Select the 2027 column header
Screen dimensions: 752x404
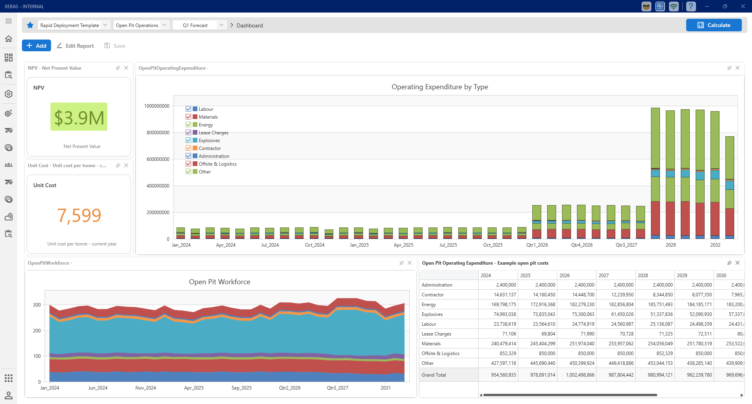pyautogui.click(x=616, y=275)
